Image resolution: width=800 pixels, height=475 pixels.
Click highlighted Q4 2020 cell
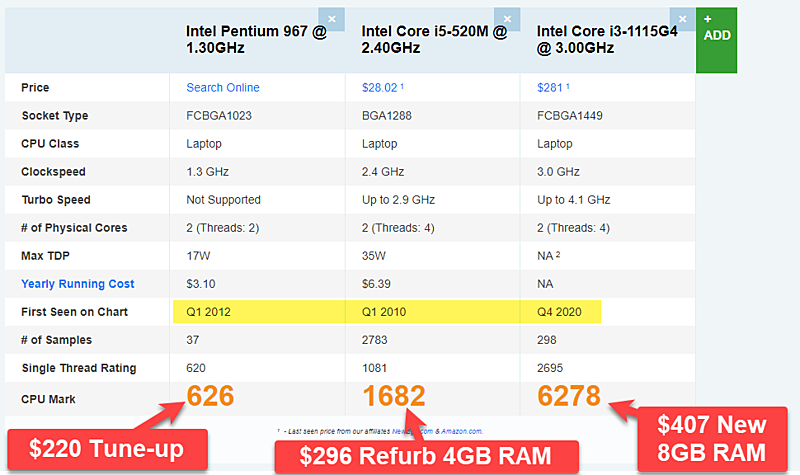pyautogui.click(x=560, y=312)
